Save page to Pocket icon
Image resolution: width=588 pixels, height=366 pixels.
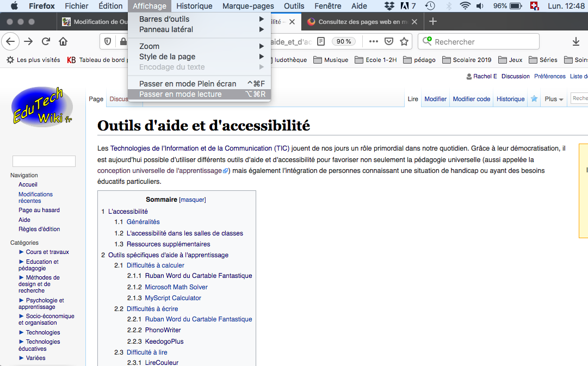pos(389,42)
